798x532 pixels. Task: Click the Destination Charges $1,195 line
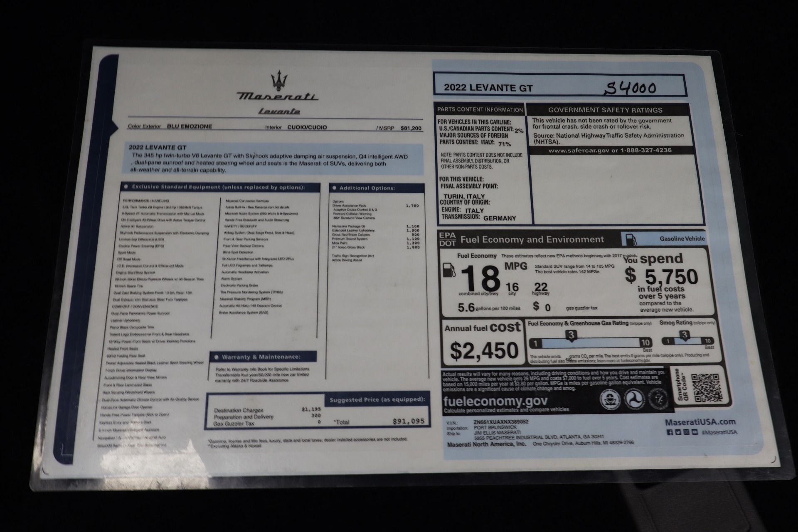tap(268, 410)
